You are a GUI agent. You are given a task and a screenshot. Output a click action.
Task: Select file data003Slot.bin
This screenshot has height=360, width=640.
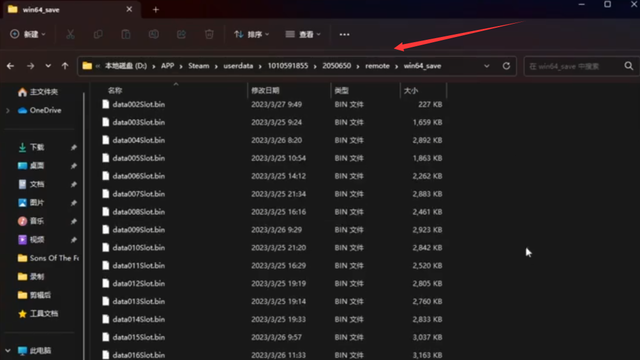pyautogui.click(x=139, y=122)
